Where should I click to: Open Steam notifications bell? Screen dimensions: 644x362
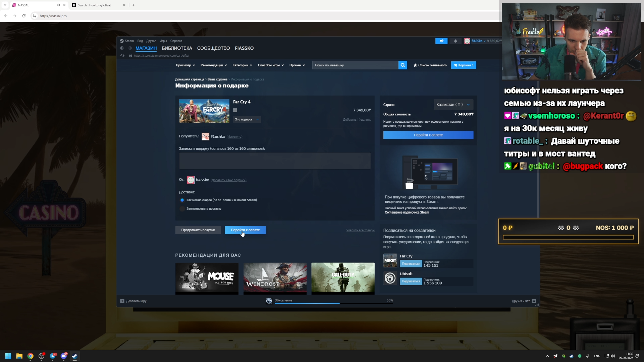click(x=455, y=41)
